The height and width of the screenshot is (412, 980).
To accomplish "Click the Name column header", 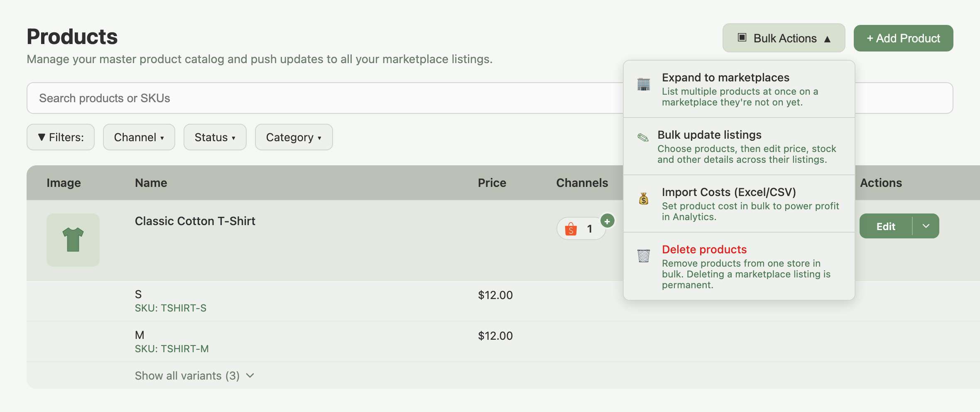I will point(151,183).
